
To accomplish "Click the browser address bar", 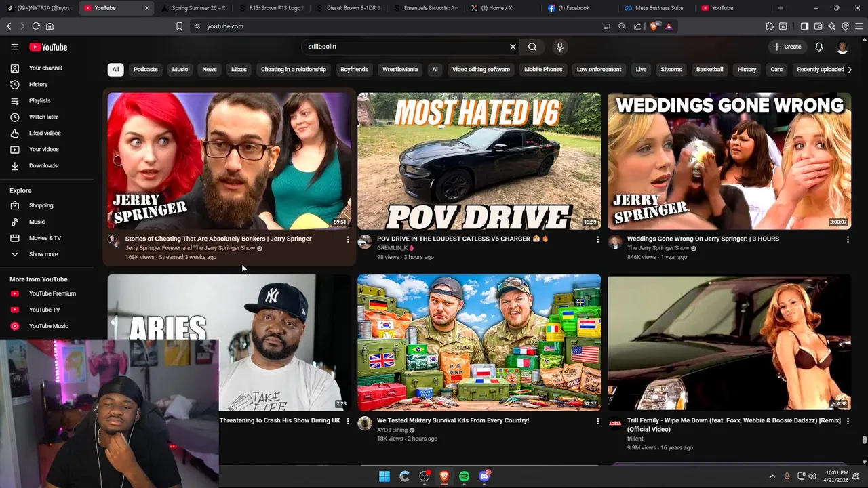I will click(x=400, y=26).
